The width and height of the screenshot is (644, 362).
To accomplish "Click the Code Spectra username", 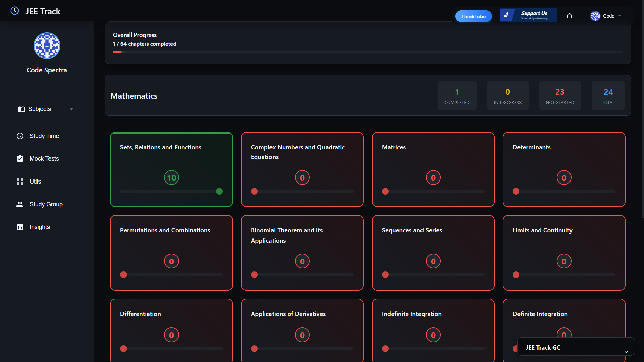I will point(47,70).
